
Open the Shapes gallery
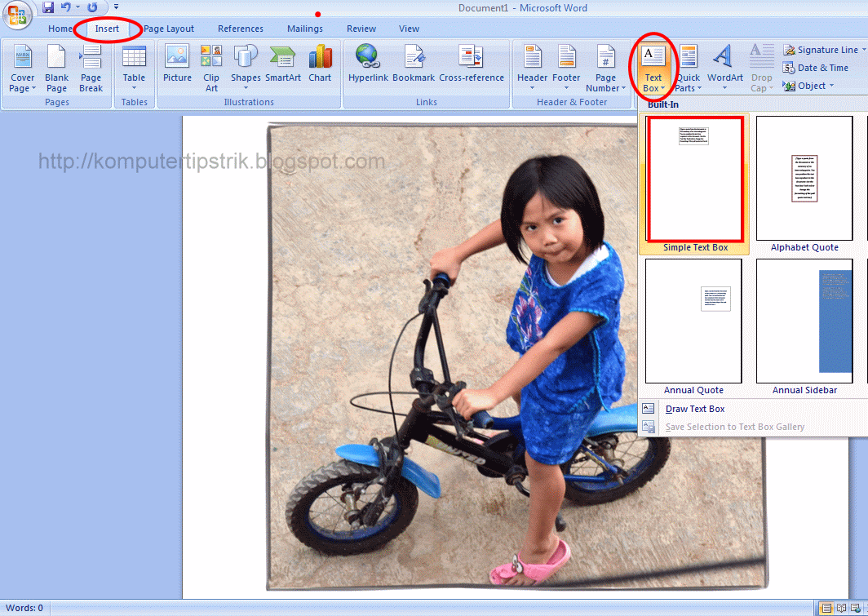click(246, 68)
